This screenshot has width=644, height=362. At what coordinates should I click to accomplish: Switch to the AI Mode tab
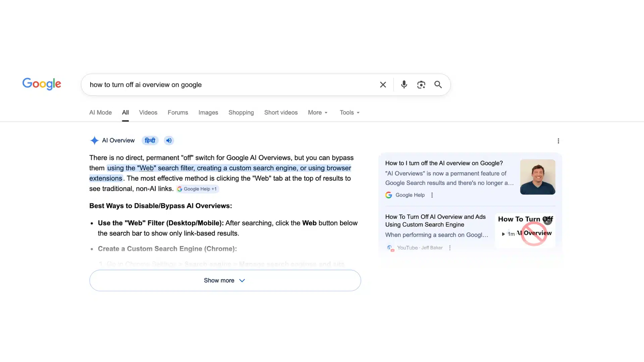[100, 113]
